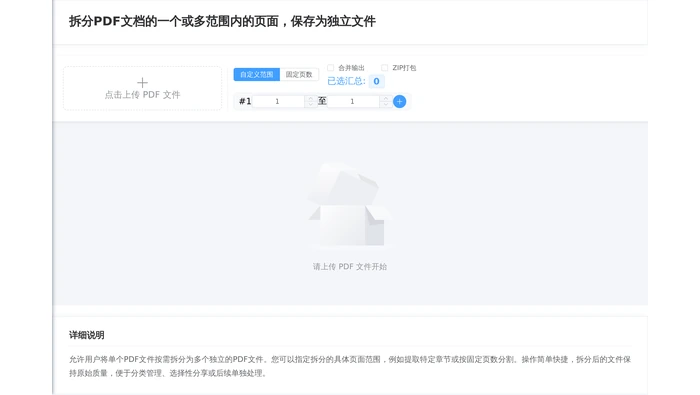Click the start page input of range #1
The width and height of the screenshot is (700, 395).
(278, 101)
